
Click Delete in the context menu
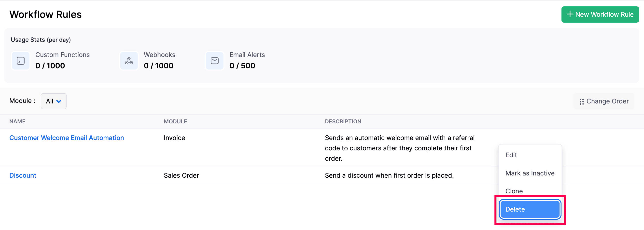530,209
